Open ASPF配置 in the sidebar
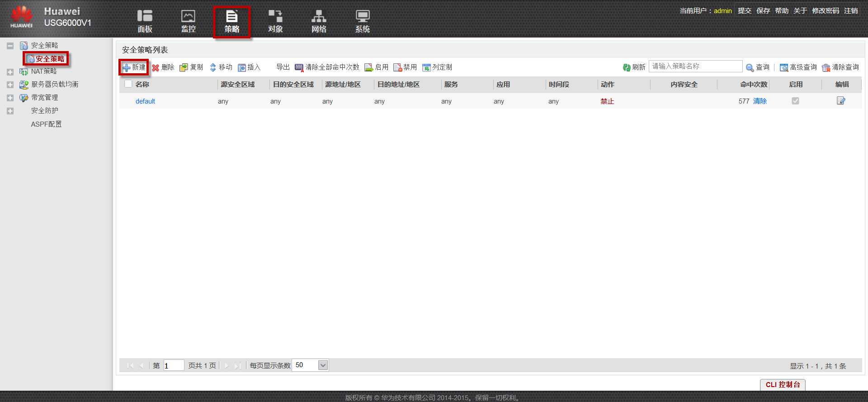This screenshot has width=868, height=402. point(46,124)
